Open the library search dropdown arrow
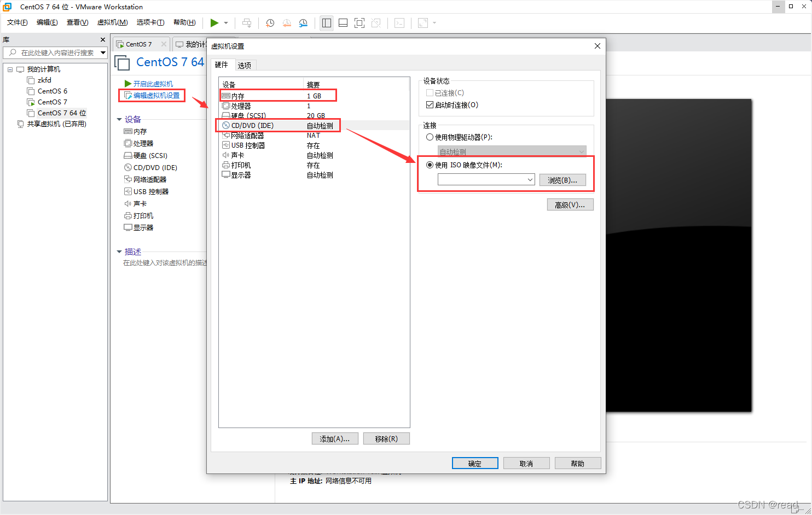812x515 pixels. 103,52
